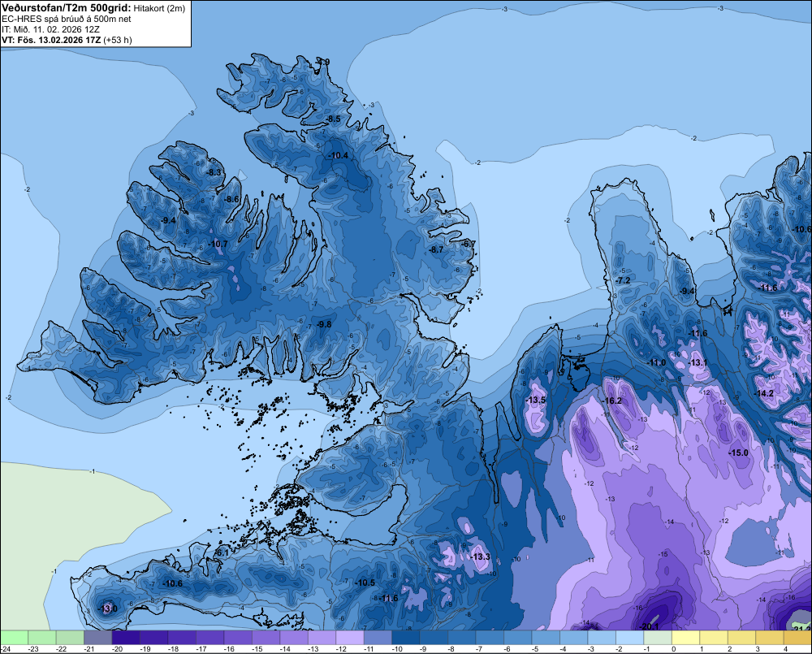Click the -8.5 temperature label
The width and height of the screenshot is (812, 654).
pos(333,119)
